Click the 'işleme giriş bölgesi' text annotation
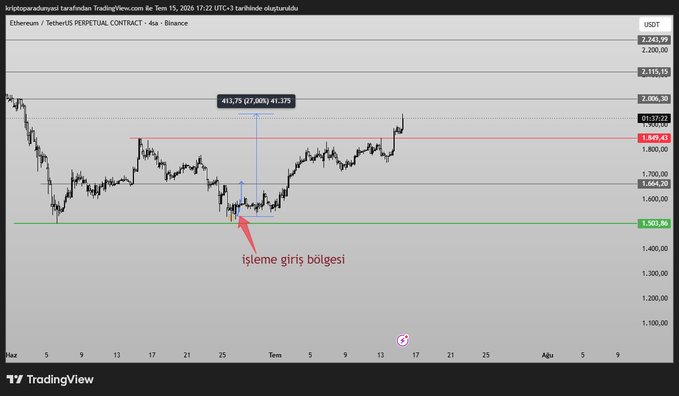679x396 pixels. [x=294, y=260]
